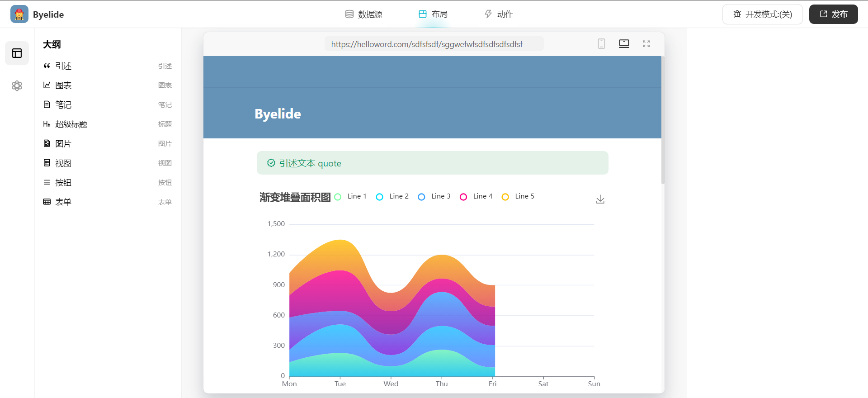Switch preview to mobile device icon
Image resolution: width=868 pixels, height=398 pixels.
601,44
